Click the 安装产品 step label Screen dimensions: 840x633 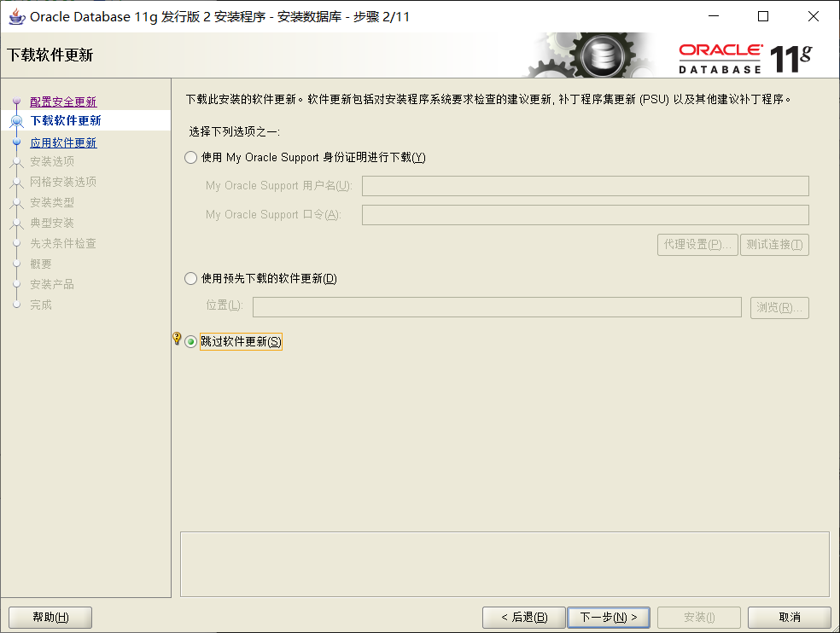(52, 284)
